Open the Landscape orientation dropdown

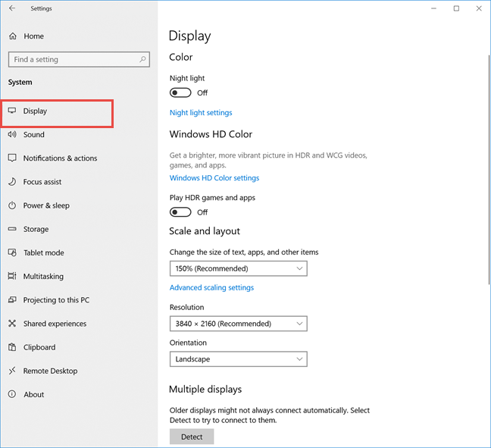(238, 359)
